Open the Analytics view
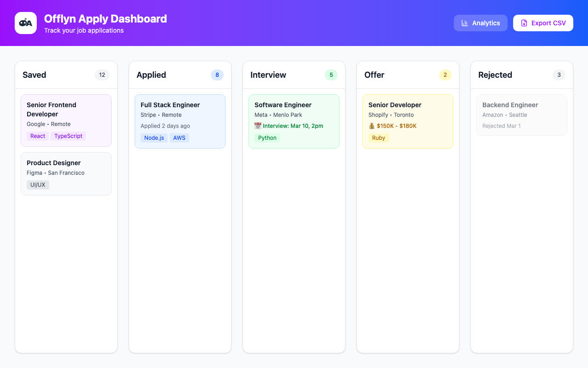The height and width of the screenshot is (368, 588). tap(481, 23)
